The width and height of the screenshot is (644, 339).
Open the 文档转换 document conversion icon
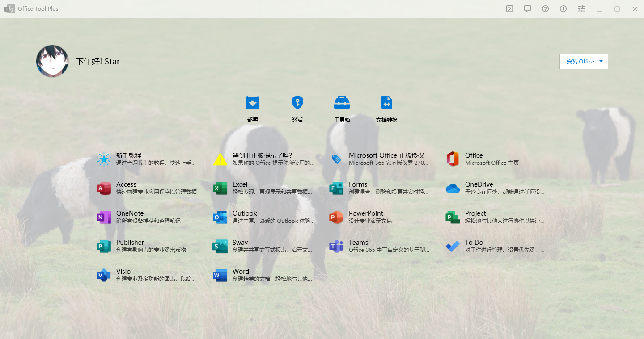387,103
